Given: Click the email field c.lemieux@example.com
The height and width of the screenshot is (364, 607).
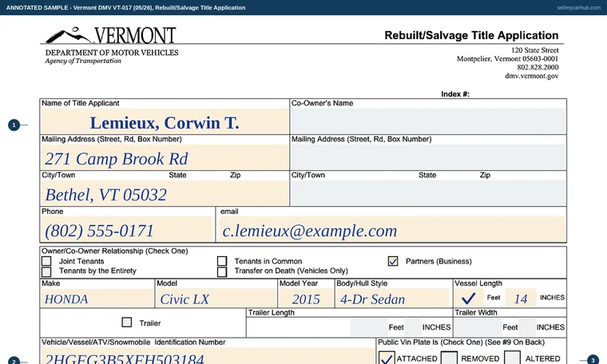Looking at the screenshot, I should click(x=392, y=229).
